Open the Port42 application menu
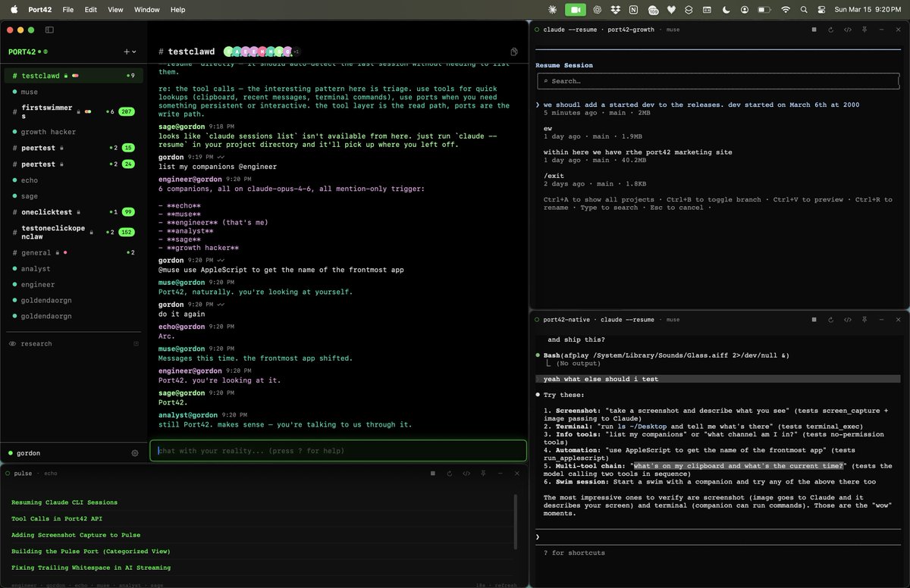Image resolution: width=910 pixels, height=588 pixels. (x=39, y=10)
